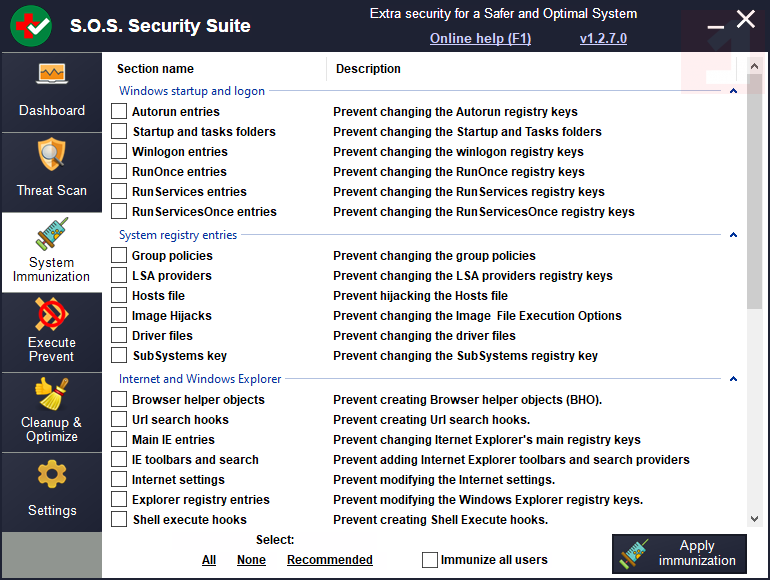Viewport: 770px width, 580px height.
Task: Select the System Immunization syringe icon
Action: click(x=52, y=235)
